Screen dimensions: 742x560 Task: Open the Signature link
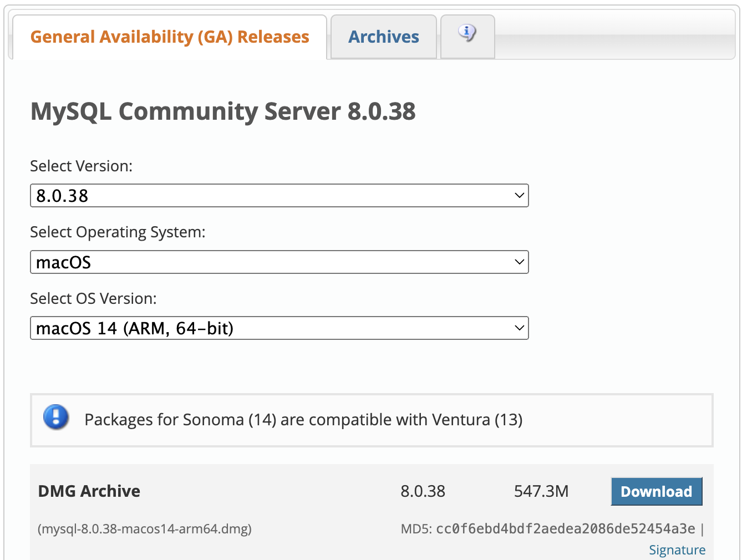677,550
